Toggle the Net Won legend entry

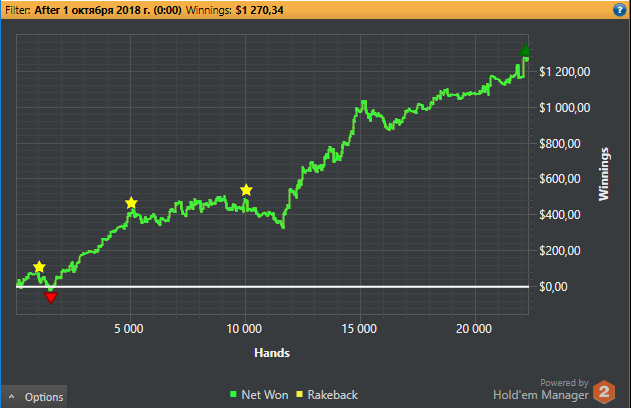tap(259, 395)
